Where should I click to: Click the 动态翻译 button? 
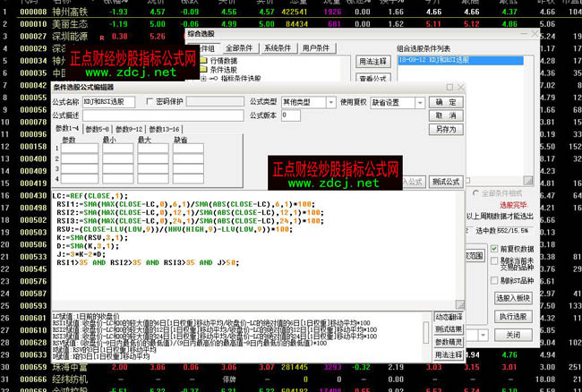tap(449, 317)
